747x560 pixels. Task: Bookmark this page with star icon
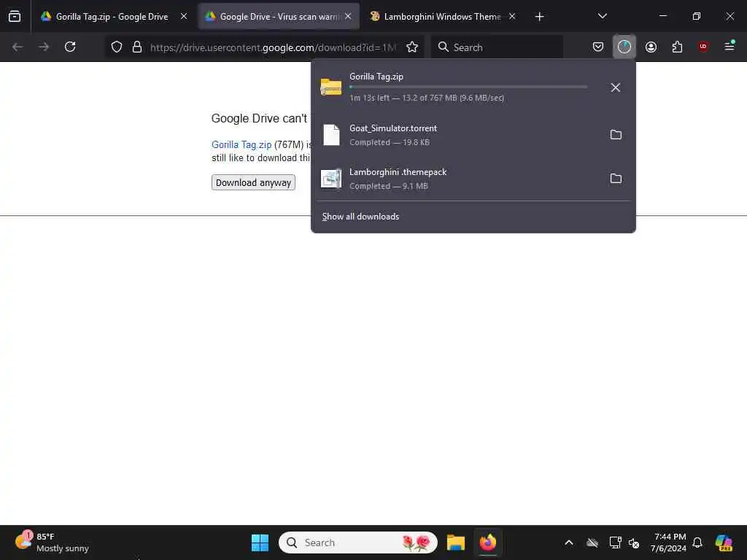[x=412, y=47]
